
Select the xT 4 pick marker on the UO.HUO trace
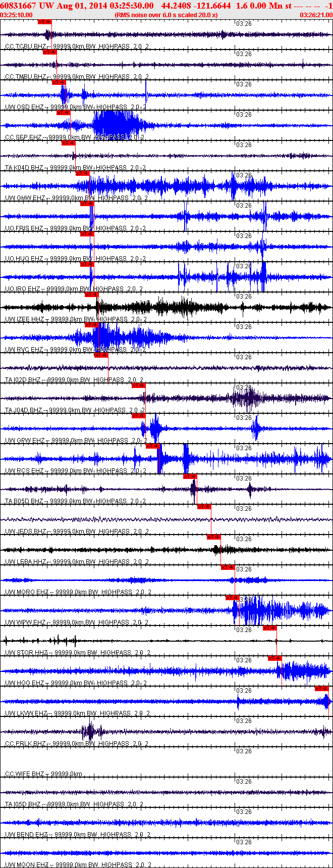87,234
